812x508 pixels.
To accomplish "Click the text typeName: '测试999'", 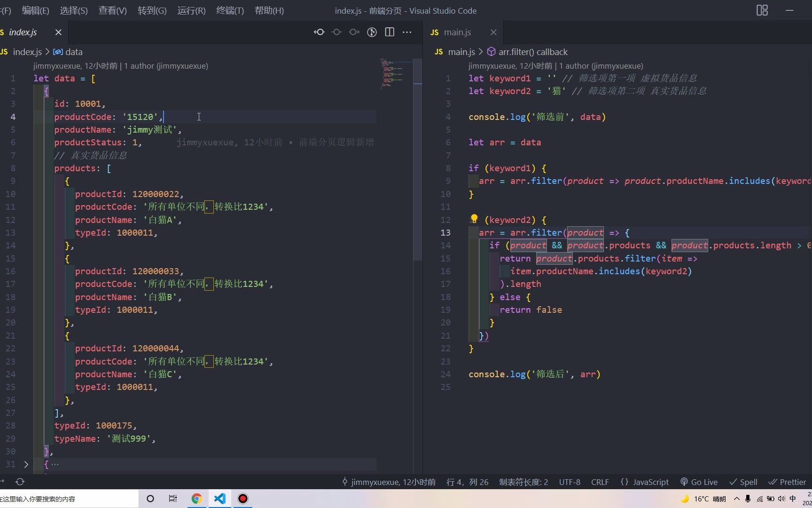I will 105,438.
